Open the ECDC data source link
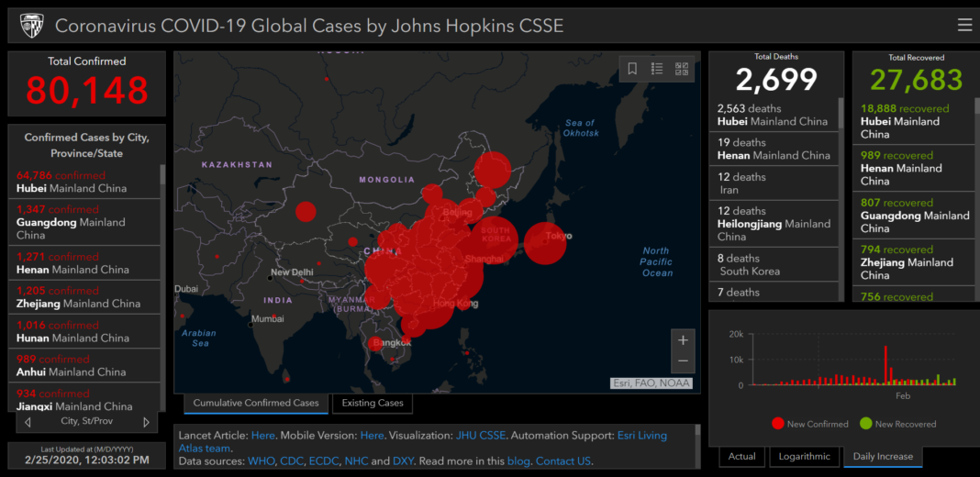This screenshot has width=980, height=477. click(x=324, y=461)
